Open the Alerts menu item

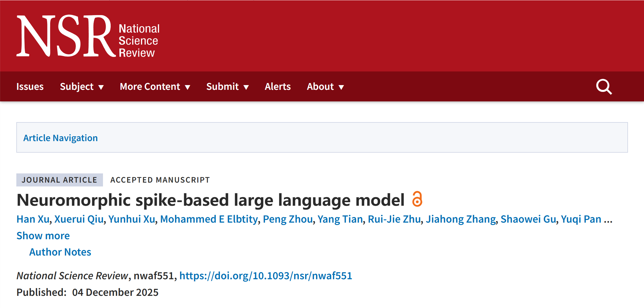pos(277,87)
